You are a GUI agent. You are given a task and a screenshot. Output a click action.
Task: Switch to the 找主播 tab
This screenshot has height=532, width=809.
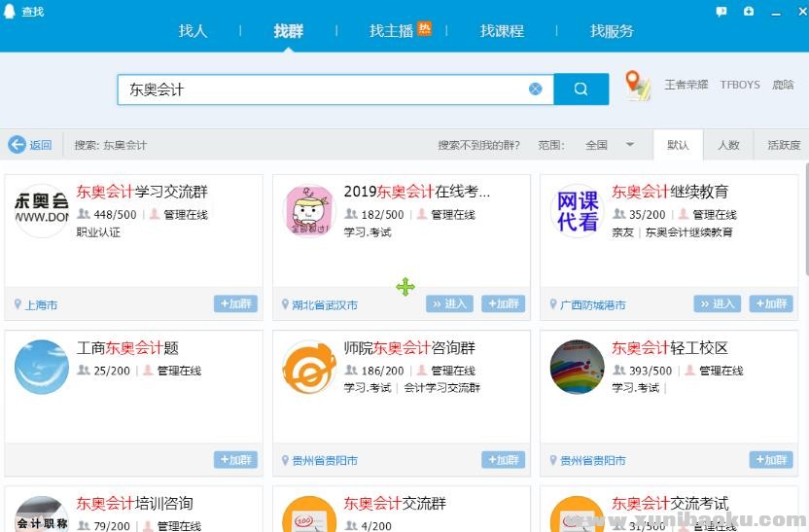391,31
